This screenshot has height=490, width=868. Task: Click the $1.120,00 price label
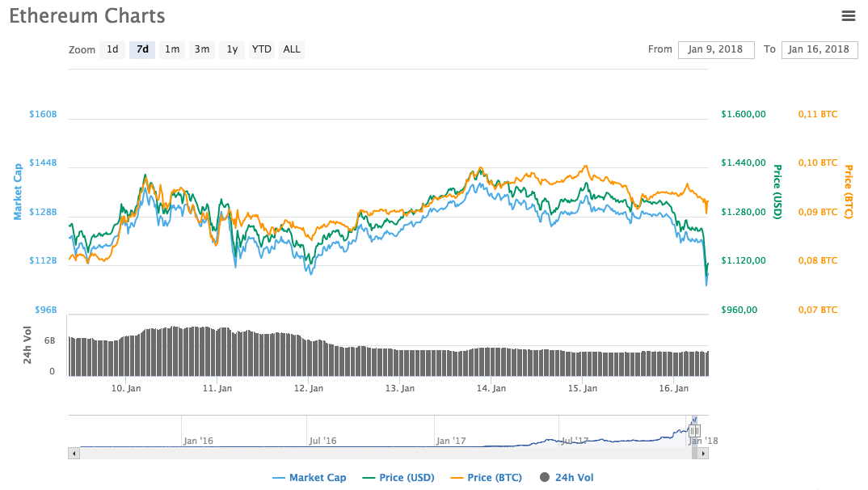[744, 261]
